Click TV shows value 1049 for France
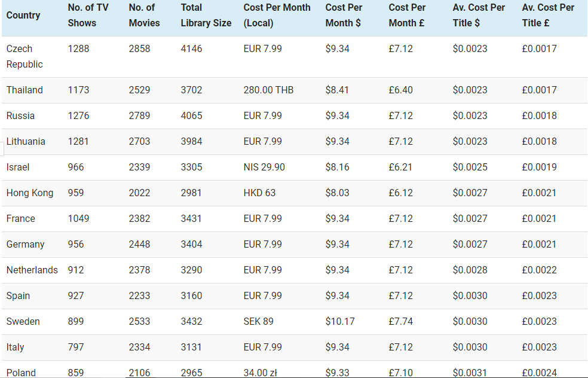 (79, 218)
